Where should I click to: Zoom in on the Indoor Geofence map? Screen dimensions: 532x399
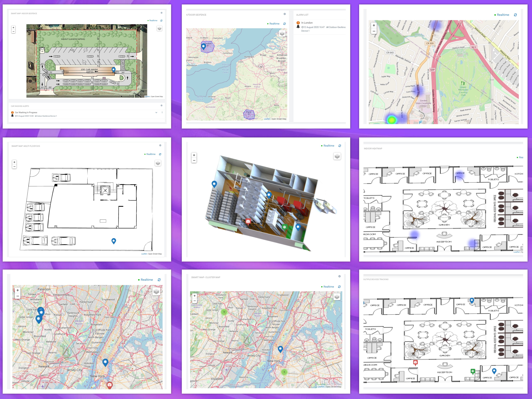click(x=13, y=28)
